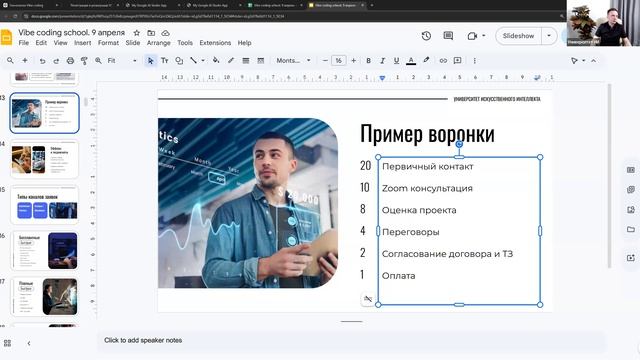The width and height of the screenshot is (640, 360).
Task: Click the highlight color pen icon
Action: (426, 60)
